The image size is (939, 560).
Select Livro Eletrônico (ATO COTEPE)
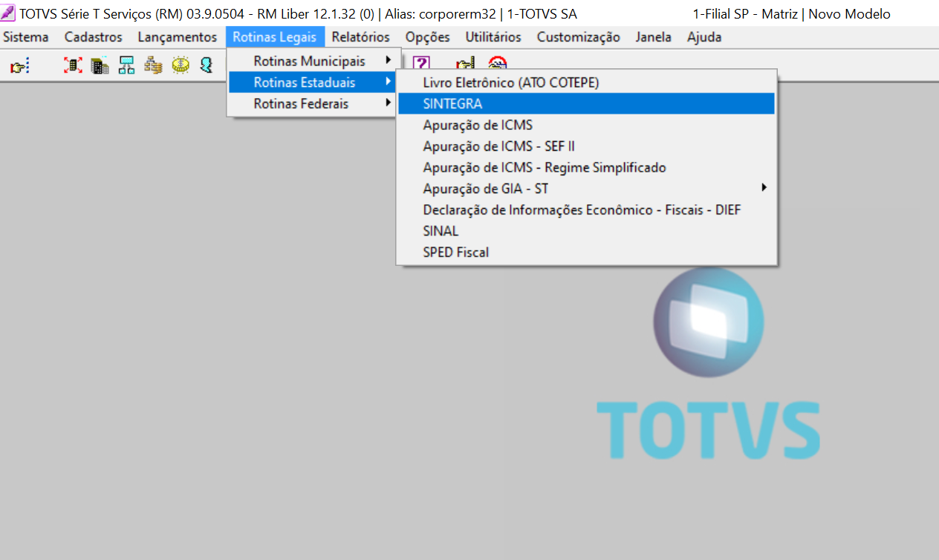586,82
